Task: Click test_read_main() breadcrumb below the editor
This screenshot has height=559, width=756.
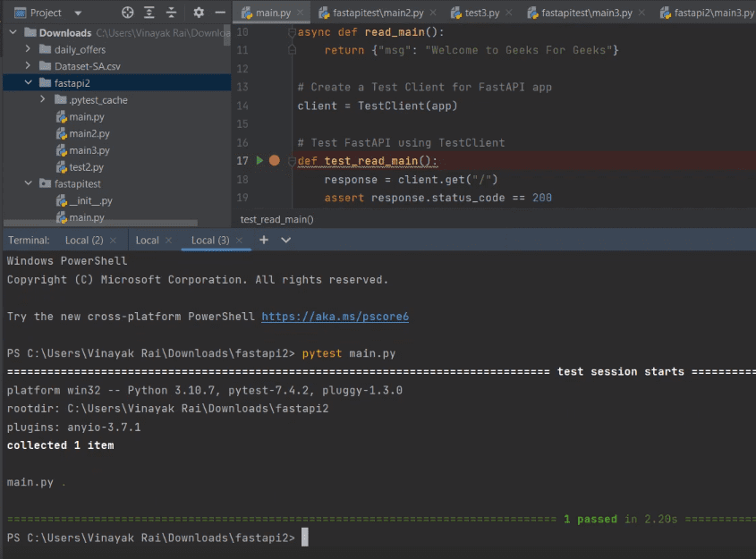Action: pyautogui.click(x=276, y=219)
